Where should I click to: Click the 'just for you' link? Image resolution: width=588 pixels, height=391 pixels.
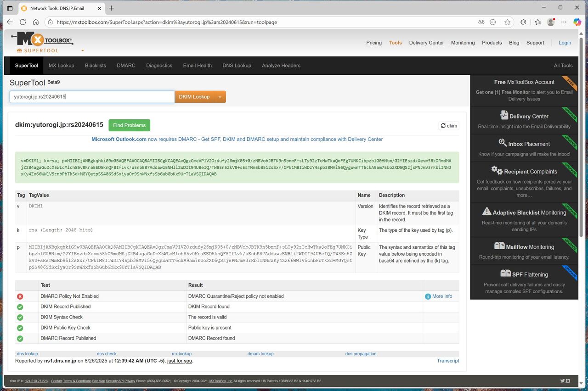180,361
